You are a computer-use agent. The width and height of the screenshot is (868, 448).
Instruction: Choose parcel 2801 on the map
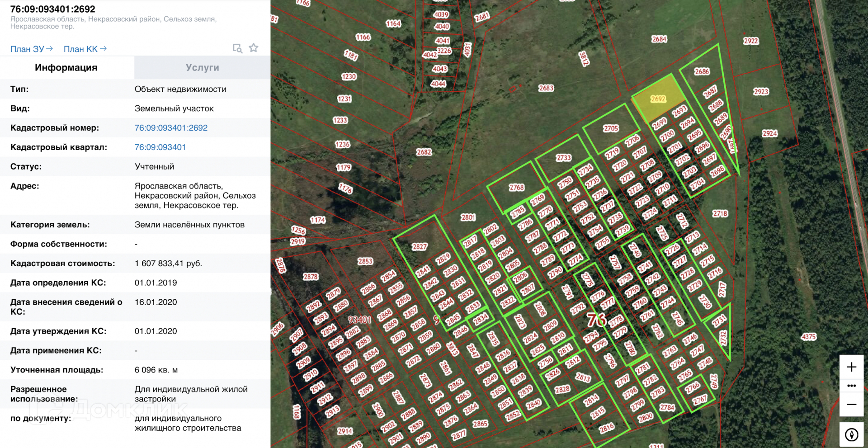point(468,217)
